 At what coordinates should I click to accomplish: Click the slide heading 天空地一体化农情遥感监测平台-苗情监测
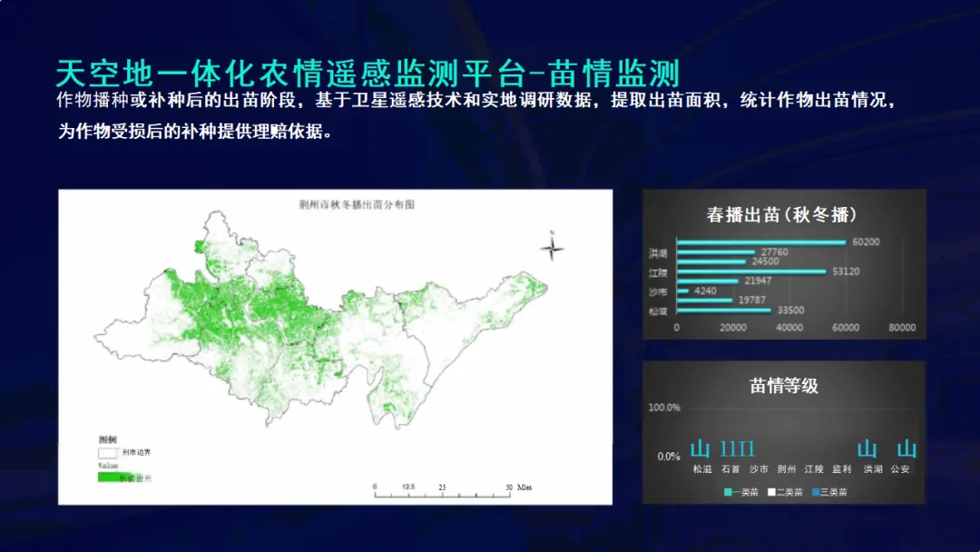(x=367, y=74)
